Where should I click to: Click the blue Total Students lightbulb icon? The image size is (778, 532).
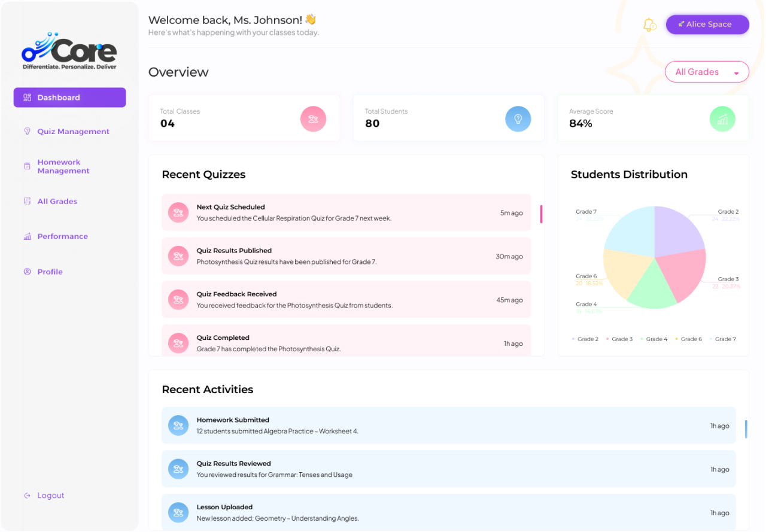click(518, 118)
